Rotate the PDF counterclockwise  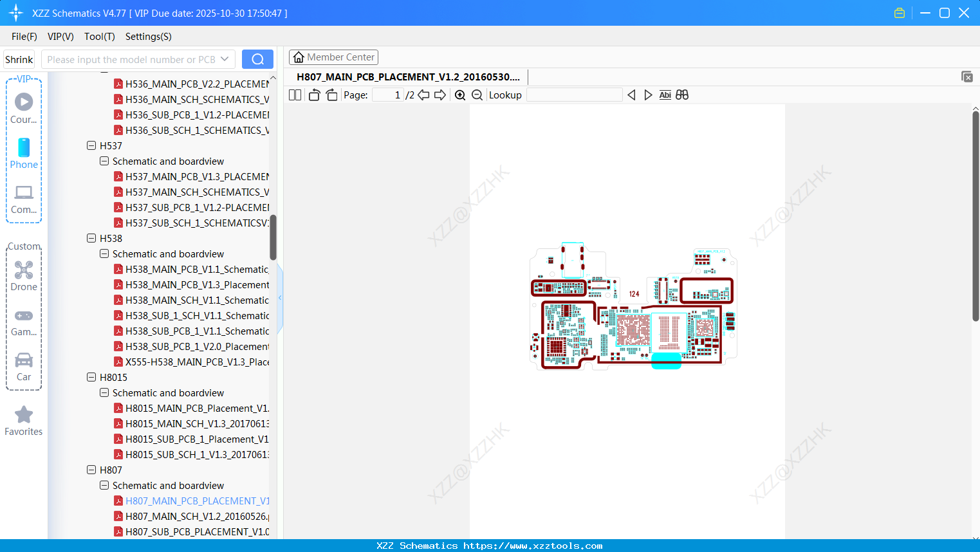tap(313, 95)
